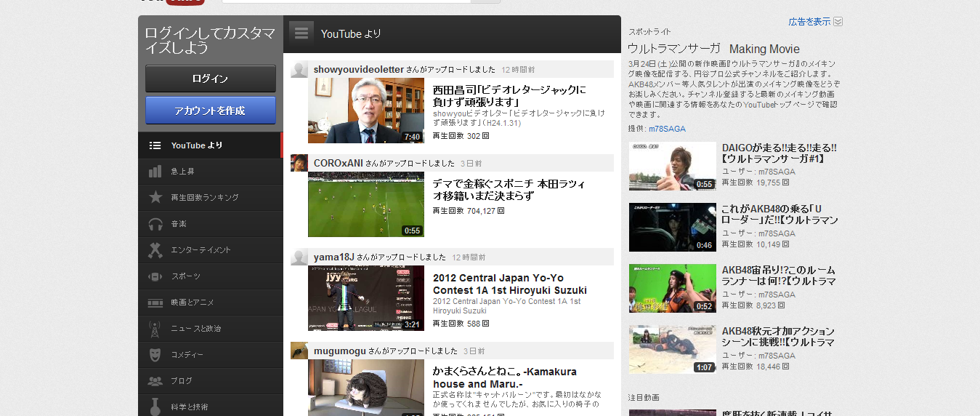Click the football icon for スポーツ
Image resolution: width=980 pixels, height=416 pixels.
pos(155,276)
